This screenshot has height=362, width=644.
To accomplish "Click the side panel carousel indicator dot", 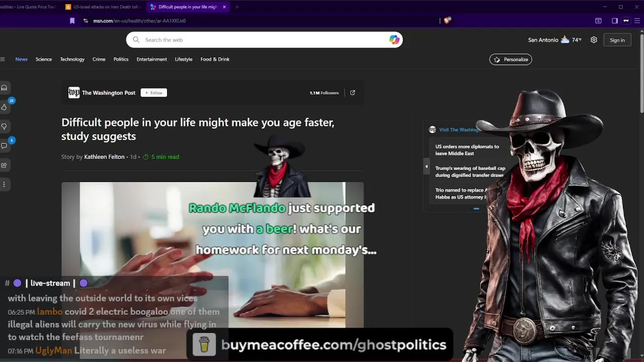I will point(476,208).
